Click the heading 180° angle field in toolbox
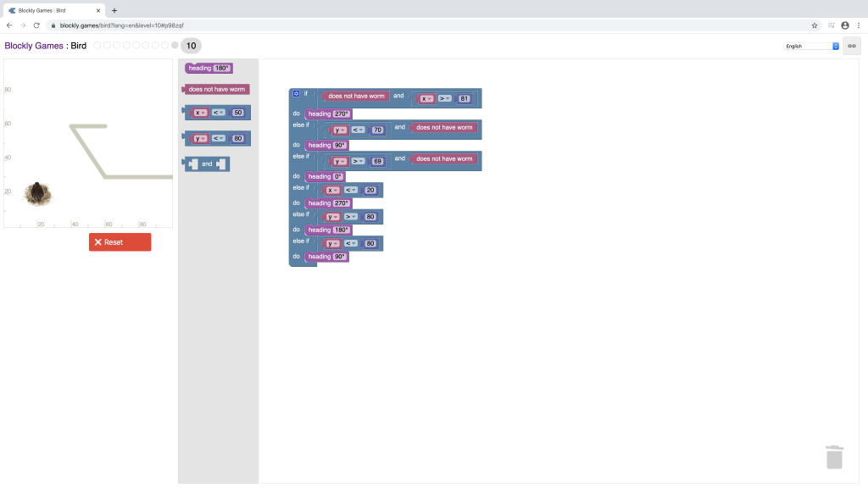Screen dimensions: 868x488 [221, 68]
